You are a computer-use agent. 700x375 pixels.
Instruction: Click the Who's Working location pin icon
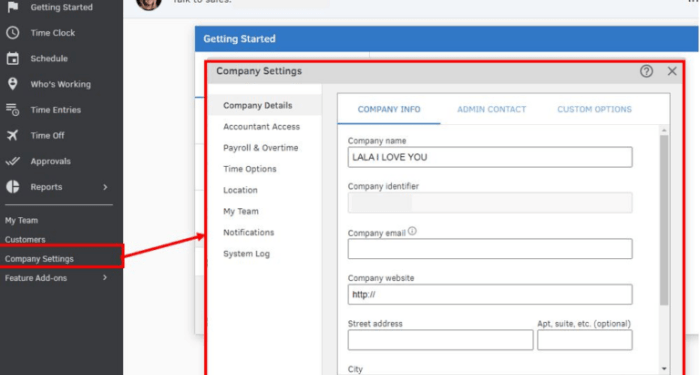tap(12, 84)
